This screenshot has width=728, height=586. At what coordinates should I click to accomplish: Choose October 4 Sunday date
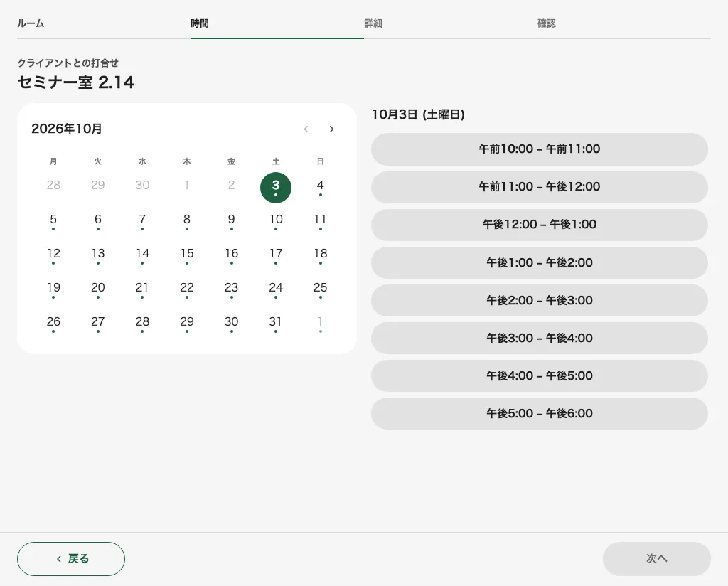pos(321,187)
